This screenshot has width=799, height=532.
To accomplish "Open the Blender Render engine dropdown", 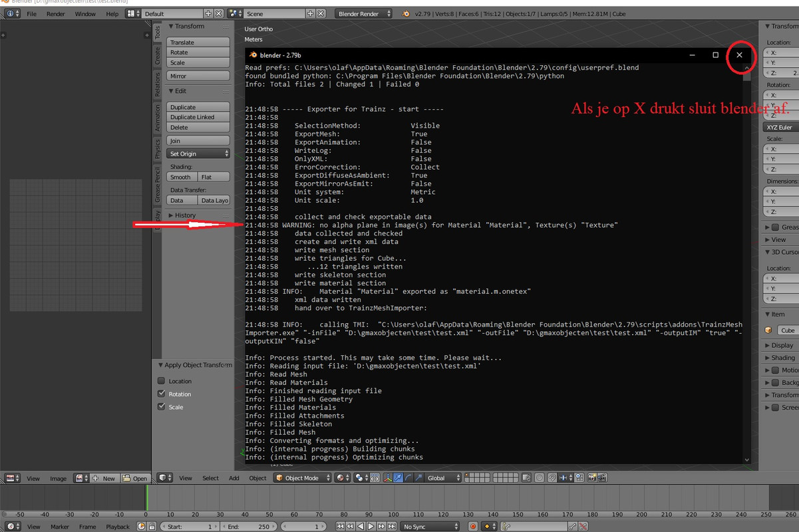I will (x=363, y=13).
